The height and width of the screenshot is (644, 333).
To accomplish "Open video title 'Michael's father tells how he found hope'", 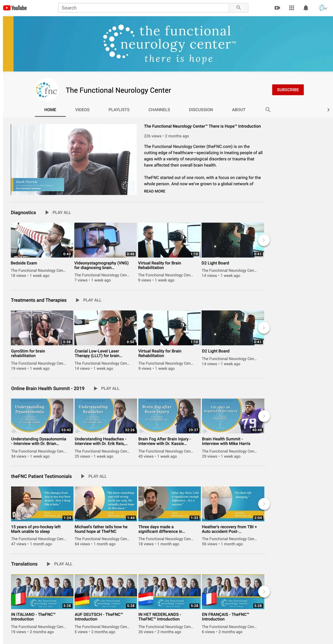I will [x=101, y=529].
